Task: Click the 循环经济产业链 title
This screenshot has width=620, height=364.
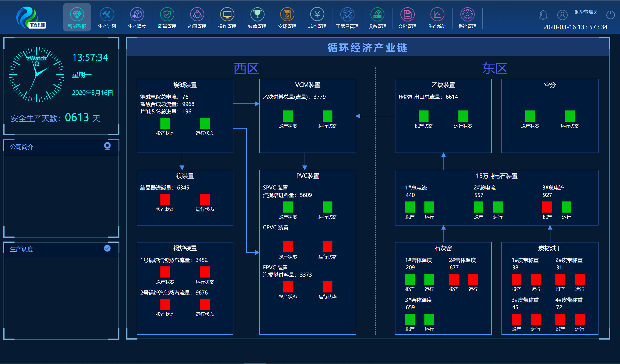Action: click(x=367, y=48)
